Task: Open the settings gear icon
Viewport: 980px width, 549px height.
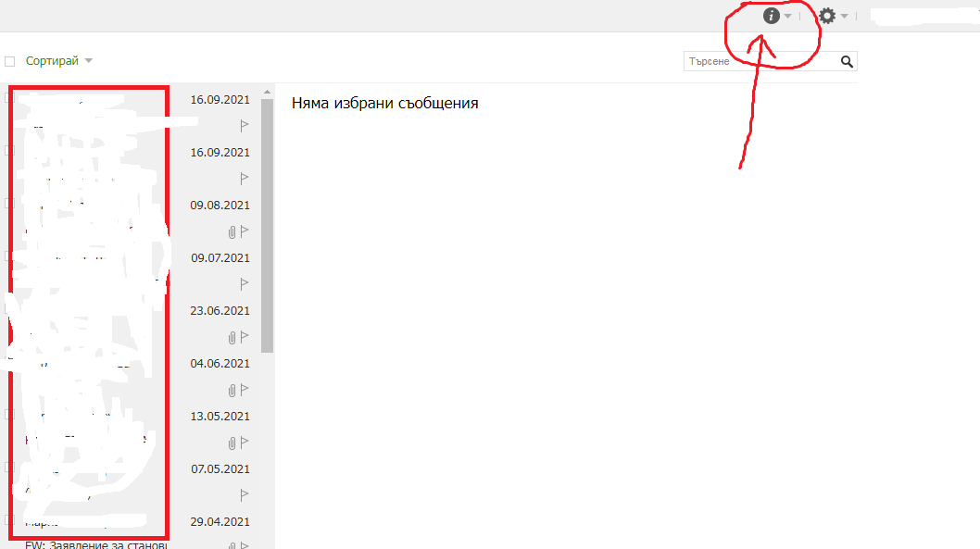Action: pyautogui.click(x=827, y=16)
